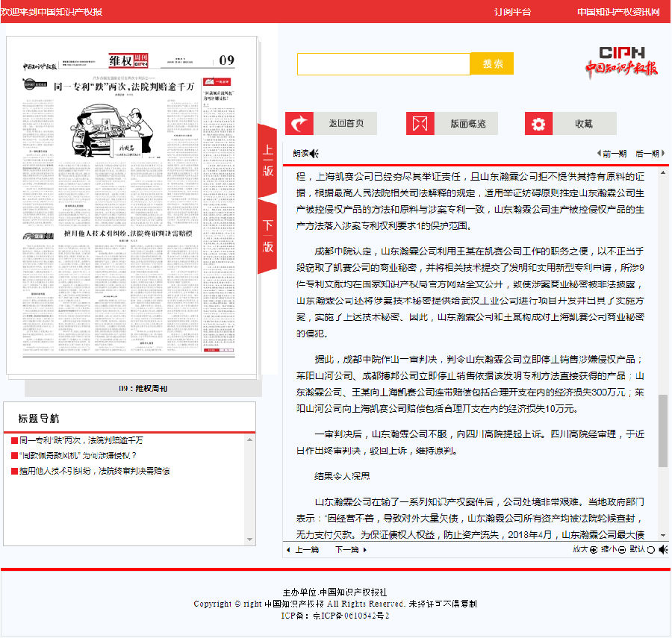Viewport: 672px width, 638px height.
Task: Shrink text with 缩小 minus icon
Action: click(x=621, y=550)
